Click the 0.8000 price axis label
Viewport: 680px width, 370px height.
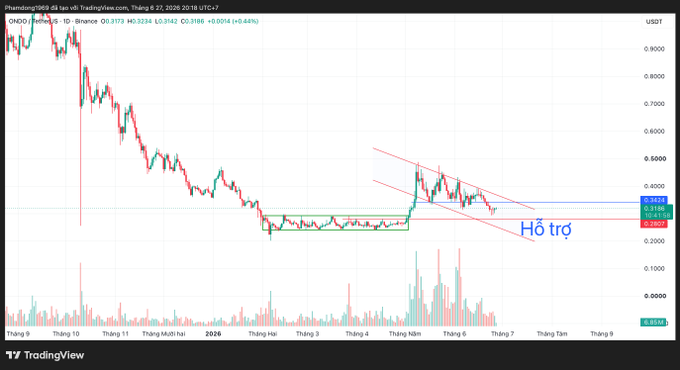[654, 76]
